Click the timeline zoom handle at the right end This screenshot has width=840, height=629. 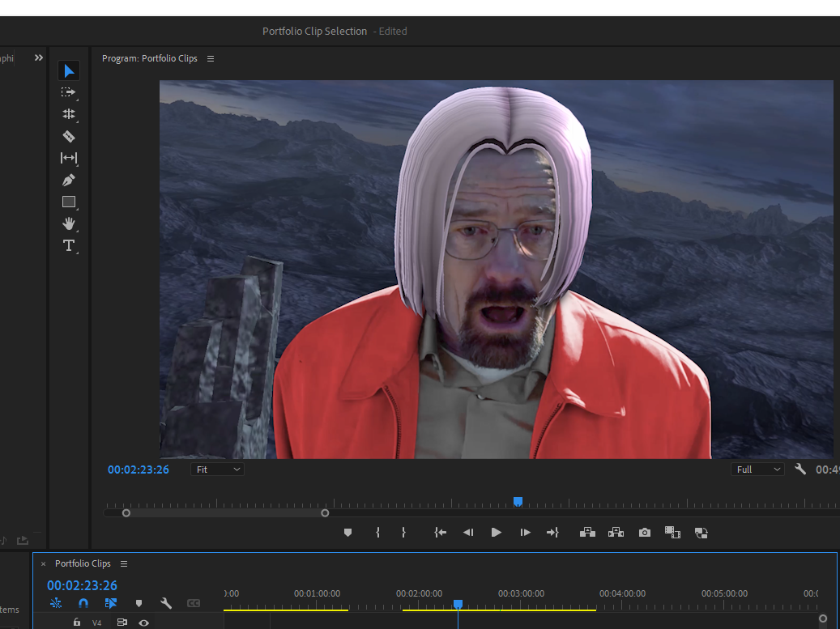(x=823, y=618)
